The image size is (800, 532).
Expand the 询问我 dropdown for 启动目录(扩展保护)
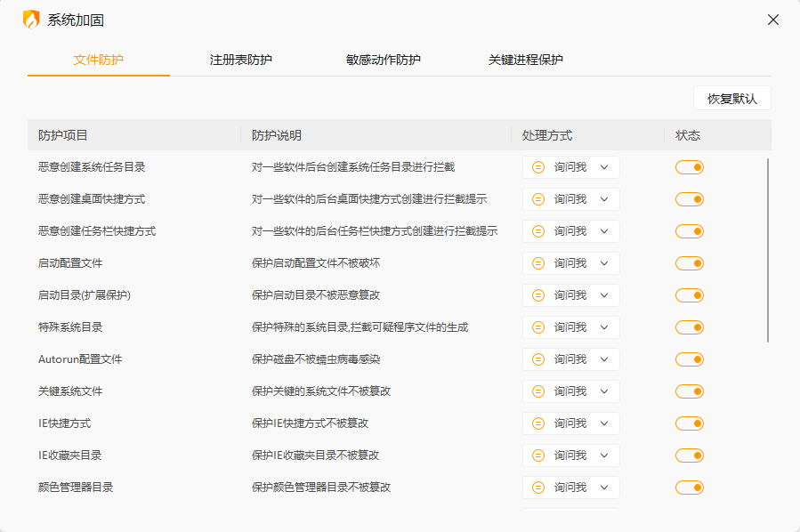click(x=571, y=295)
